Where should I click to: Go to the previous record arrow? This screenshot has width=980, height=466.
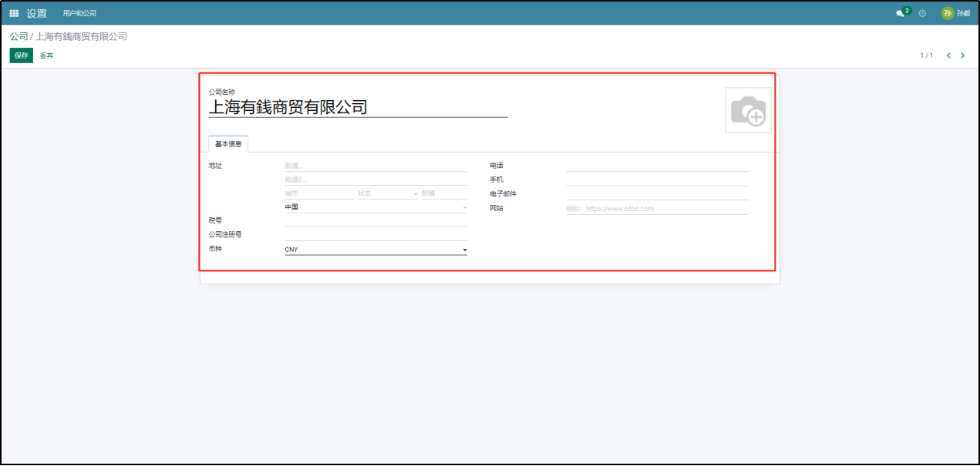pyautogui.click(x=948, y=55)
